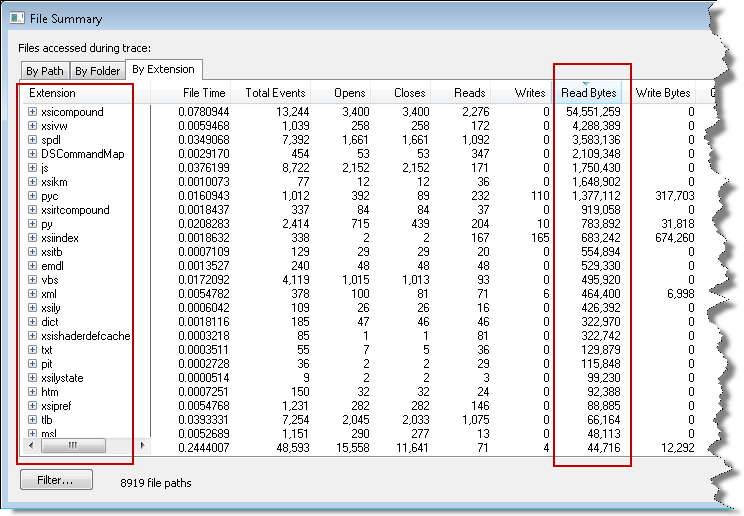Expand the xsiindex extension node

point(33,238)
